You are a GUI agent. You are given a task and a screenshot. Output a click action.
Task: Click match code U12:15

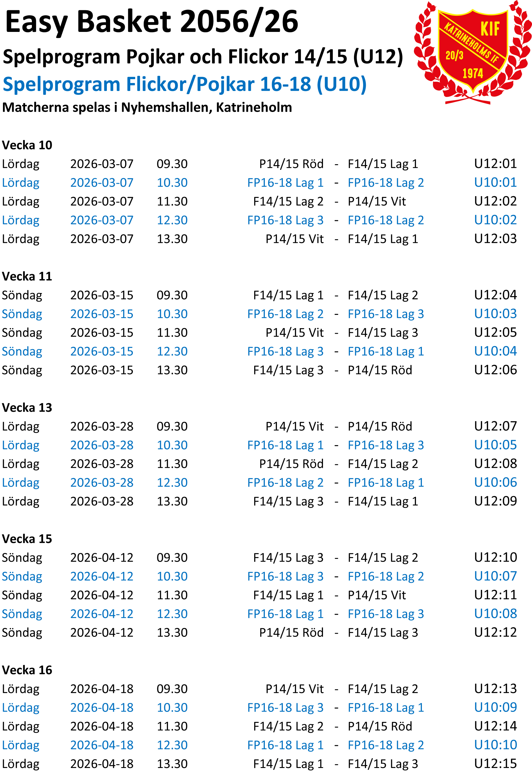(x=495, y=763)
